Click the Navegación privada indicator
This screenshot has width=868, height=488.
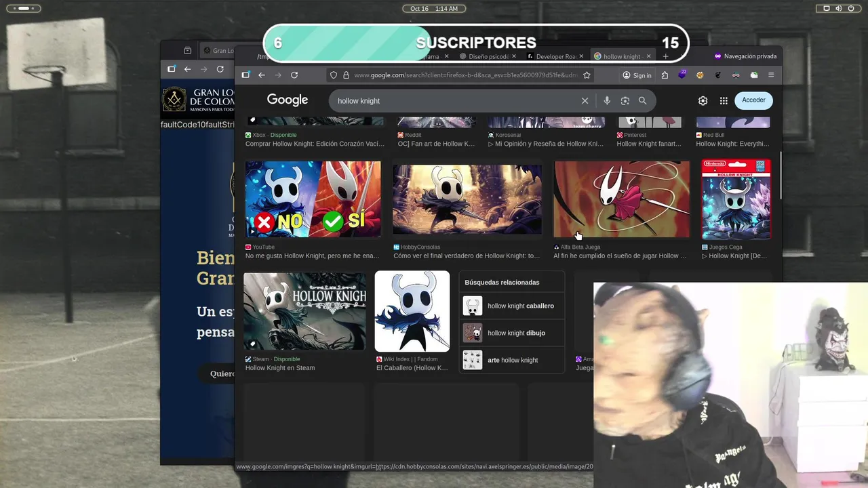[745, 56]
